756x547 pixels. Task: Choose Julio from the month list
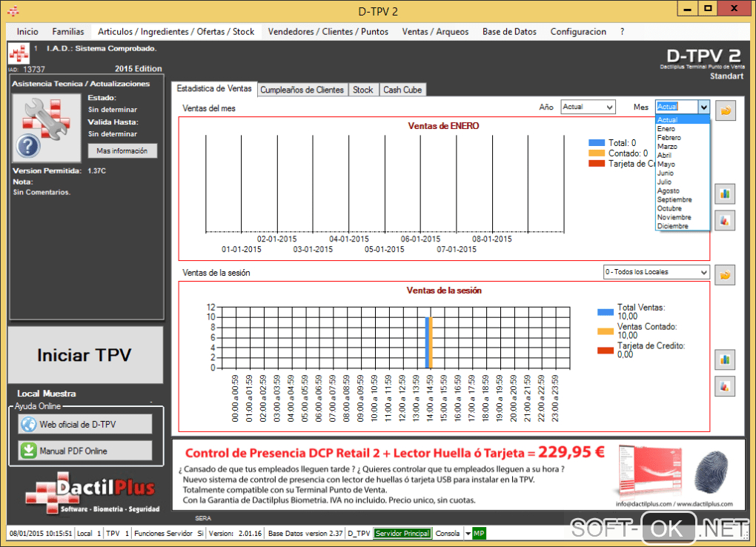click(x=682, y=182)
